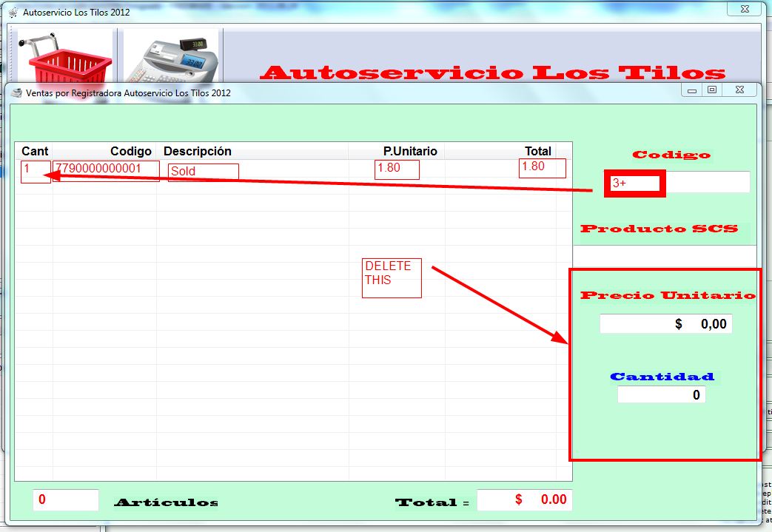Image resolution: width=772 pixels, height=532 pixels.
Task: Select the Precio Unitario amount field
Action: (x=665, y=324)
